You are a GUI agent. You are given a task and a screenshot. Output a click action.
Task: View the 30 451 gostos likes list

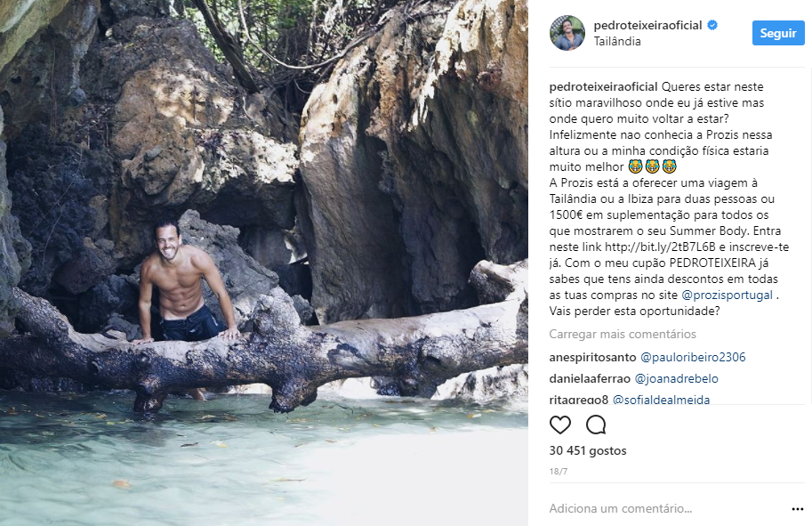pyautogui.click(x=588, y=451)
